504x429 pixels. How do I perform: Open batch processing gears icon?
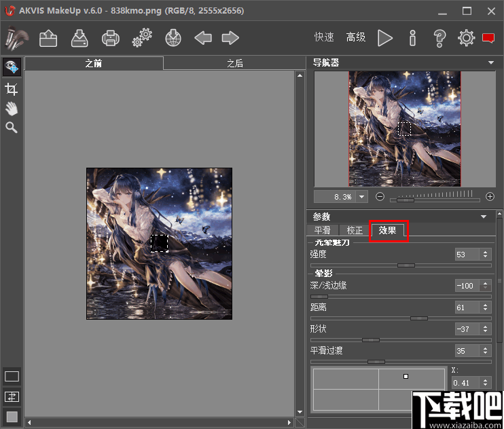coord(142,38)
